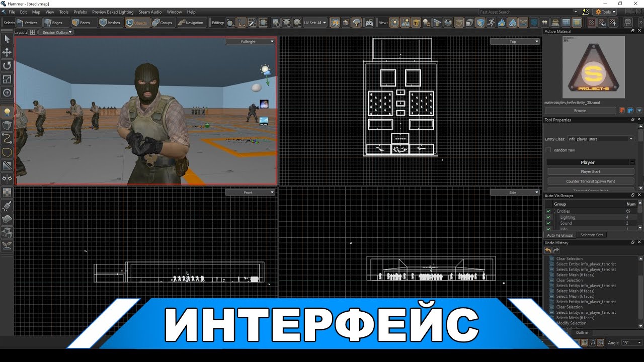This screenshot has width=644, height=362.
Task: Open the Prefabs menu
Action: [x=80, y=12]
